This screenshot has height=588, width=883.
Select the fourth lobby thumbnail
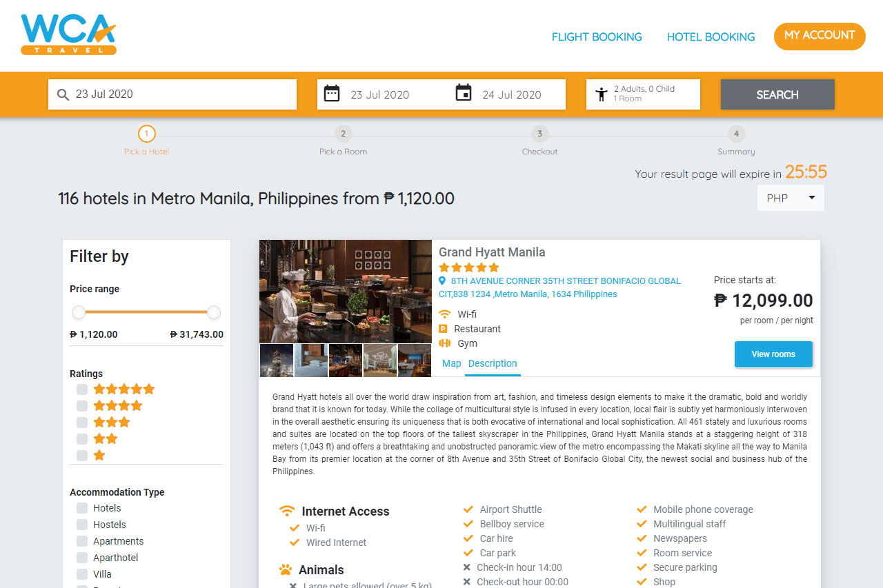(x=380, y=361)
